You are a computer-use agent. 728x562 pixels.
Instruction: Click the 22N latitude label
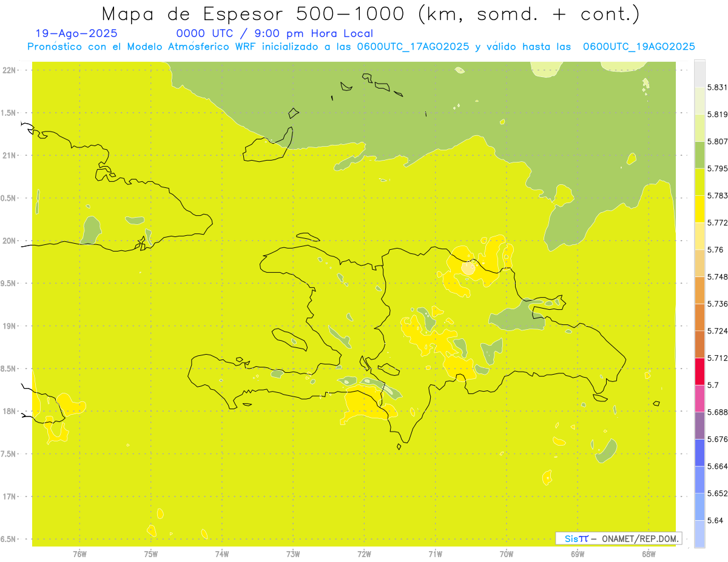tap(9, 70)
